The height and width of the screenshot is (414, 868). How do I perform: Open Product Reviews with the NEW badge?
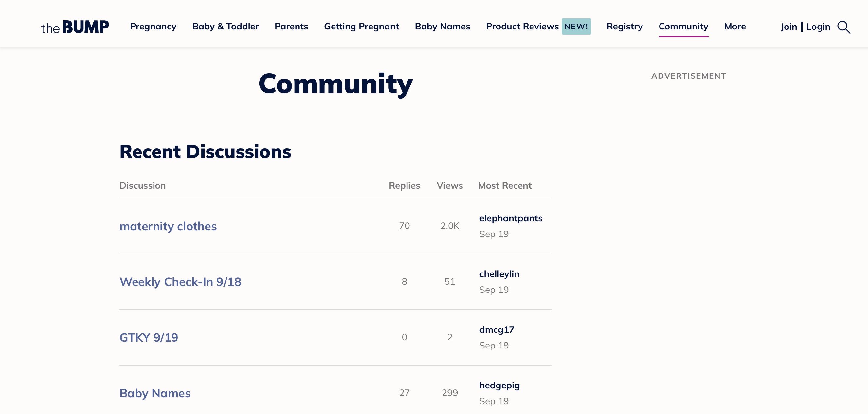tap(523, 26)
